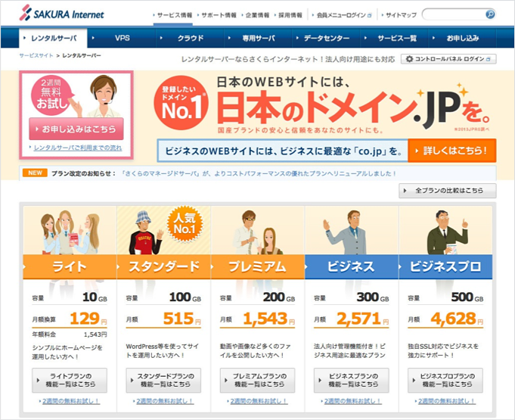Select the お申し込み navigation tab
This screenshot has height=420, width=515.
[463, 38]
